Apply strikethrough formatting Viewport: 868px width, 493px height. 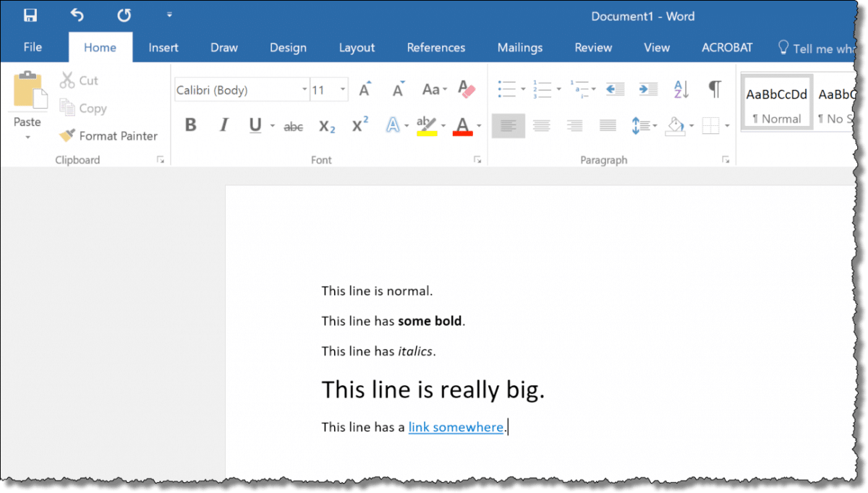[x=293, y=125]
